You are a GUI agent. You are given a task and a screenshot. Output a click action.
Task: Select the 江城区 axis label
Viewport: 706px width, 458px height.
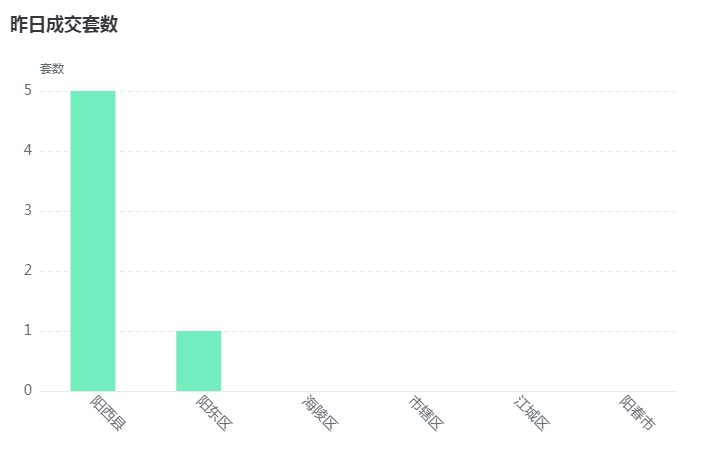point(532,413)
